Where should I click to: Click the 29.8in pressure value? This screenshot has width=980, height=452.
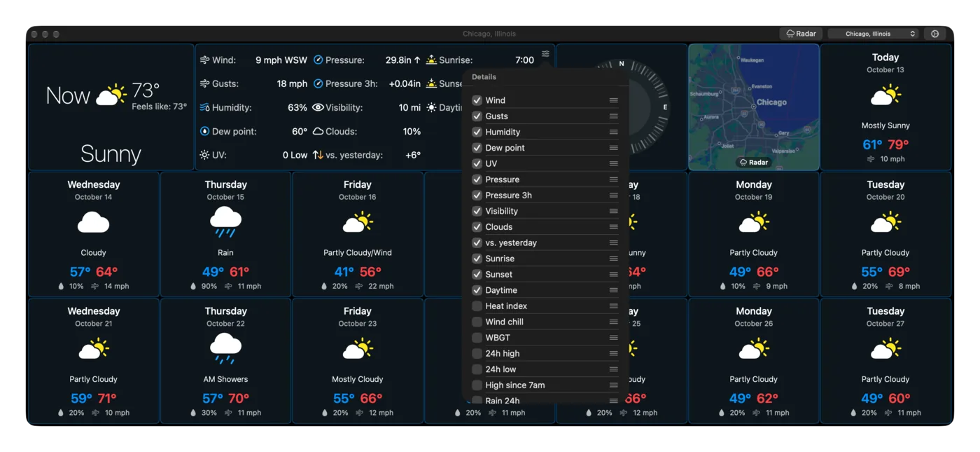[x=403, y=60]
